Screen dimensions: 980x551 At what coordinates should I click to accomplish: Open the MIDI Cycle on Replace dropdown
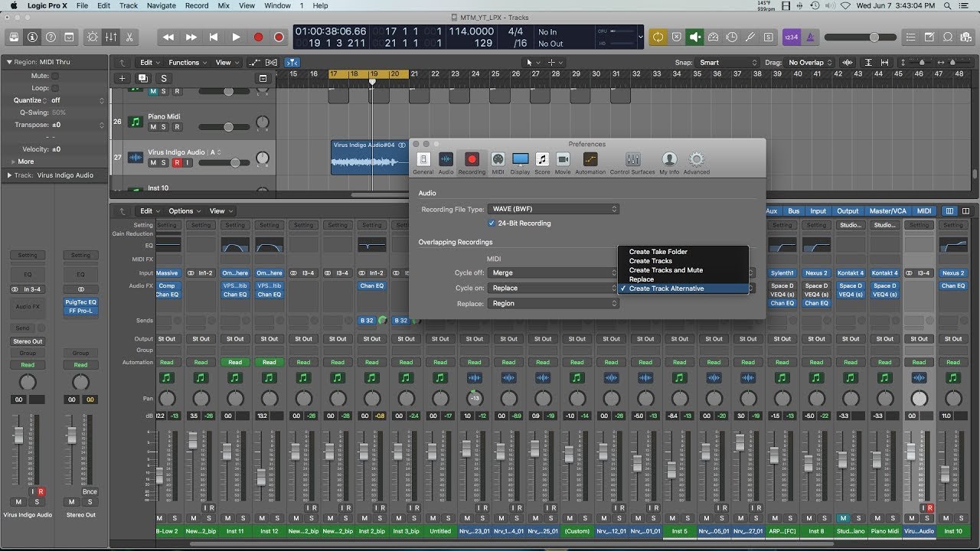554,288
